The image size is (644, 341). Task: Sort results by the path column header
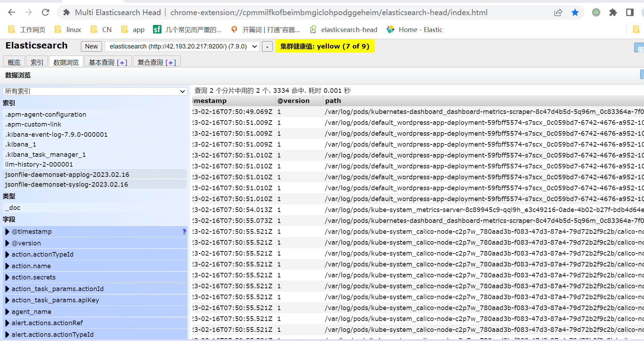483,101
